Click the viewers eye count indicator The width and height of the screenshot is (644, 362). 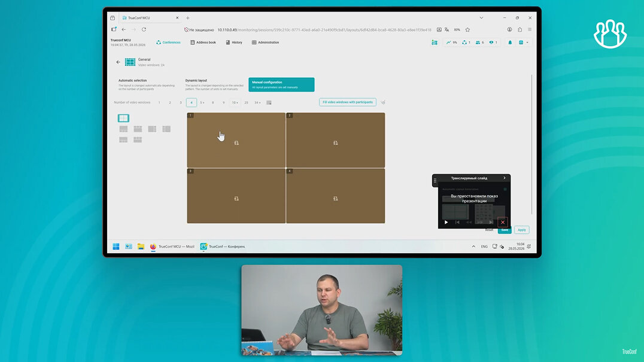[493, 42]
